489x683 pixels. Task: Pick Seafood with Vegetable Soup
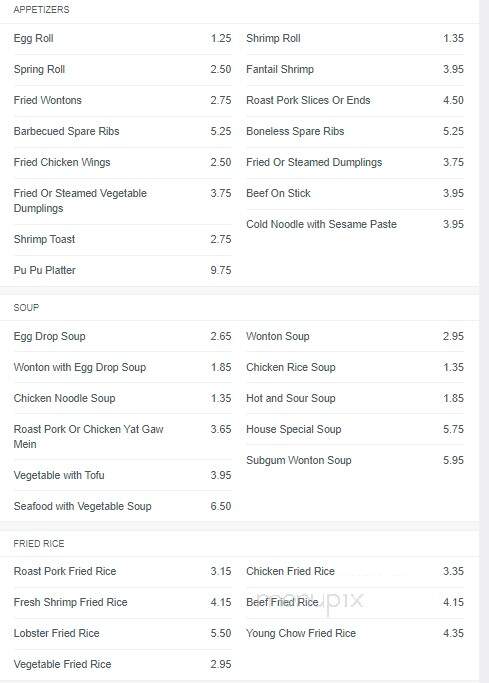(122, 506)
